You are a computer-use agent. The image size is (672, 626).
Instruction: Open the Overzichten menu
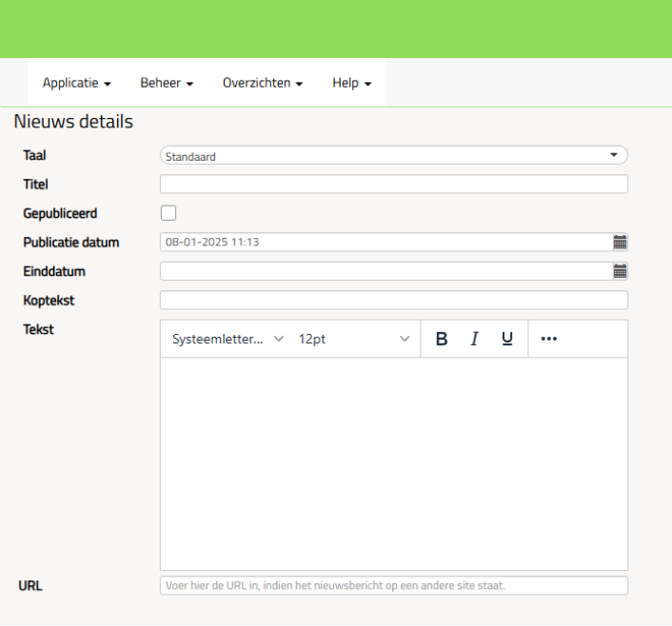pyautogui.click(x=263, y=83)
